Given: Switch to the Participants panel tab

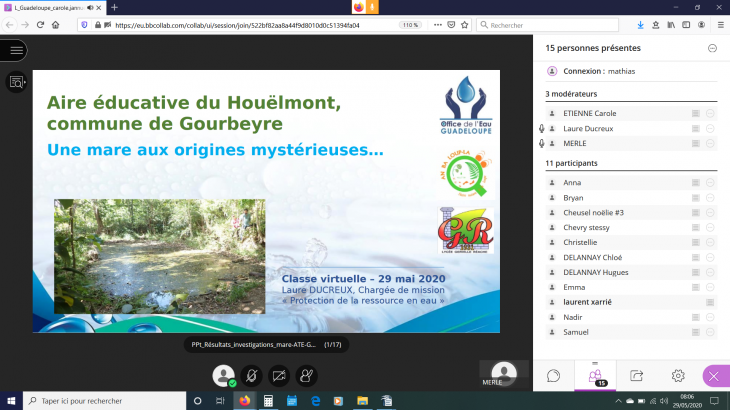Looking at the screenshot, I should 594,376.
